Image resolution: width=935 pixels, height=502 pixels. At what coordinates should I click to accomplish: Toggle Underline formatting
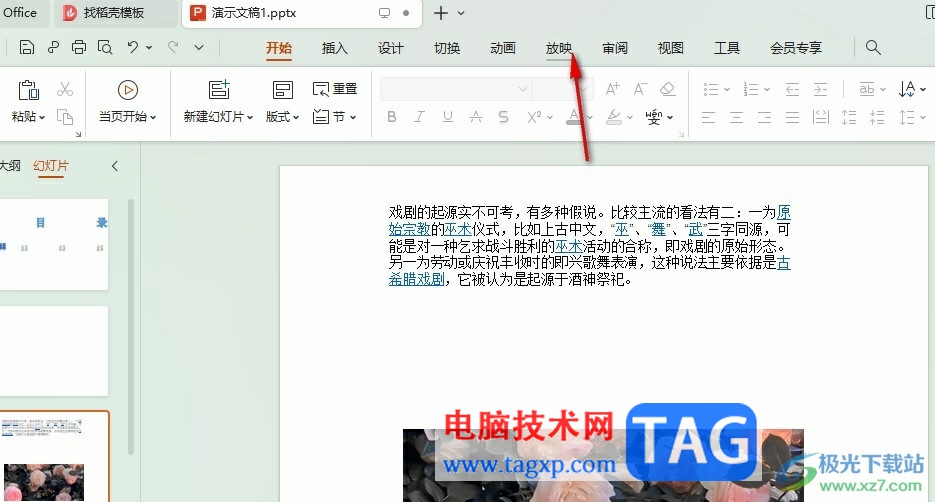[x=448, y=117]
